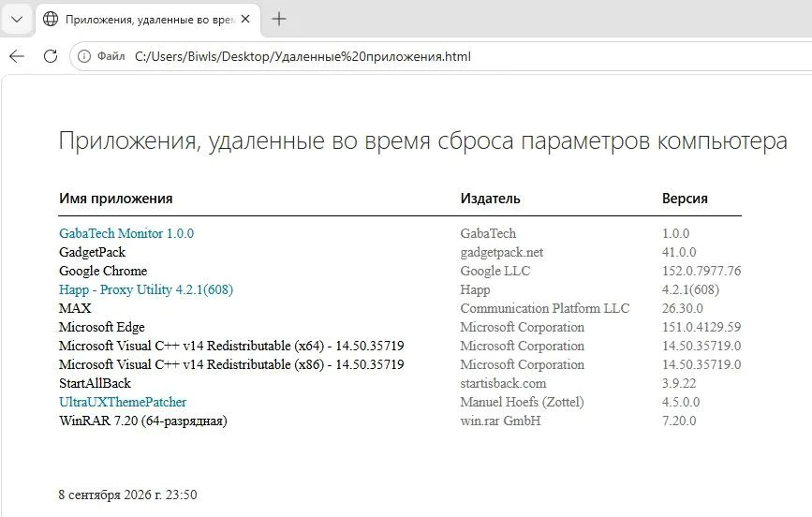Click the version value 4.2.1(608) in the version column
The image size is (812, 517).
click(690, 289)
